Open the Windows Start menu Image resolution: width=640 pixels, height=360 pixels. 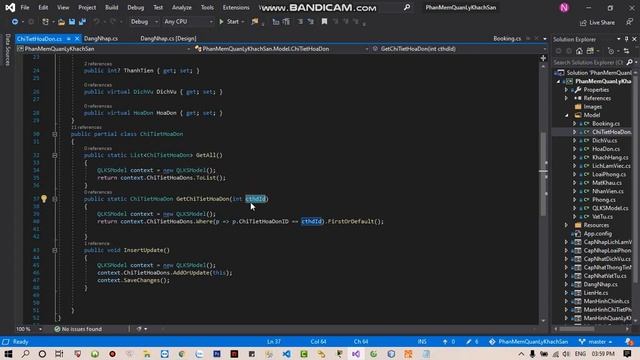point(8,354)
